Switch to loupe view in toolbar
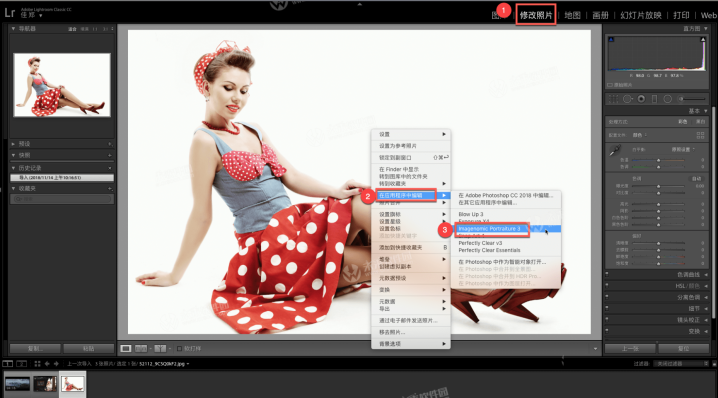718x398 pixels. point(125,349)
